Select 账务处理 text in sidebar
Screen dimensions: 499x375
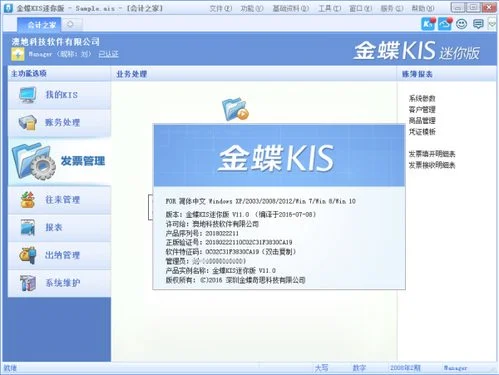(62, 122)
